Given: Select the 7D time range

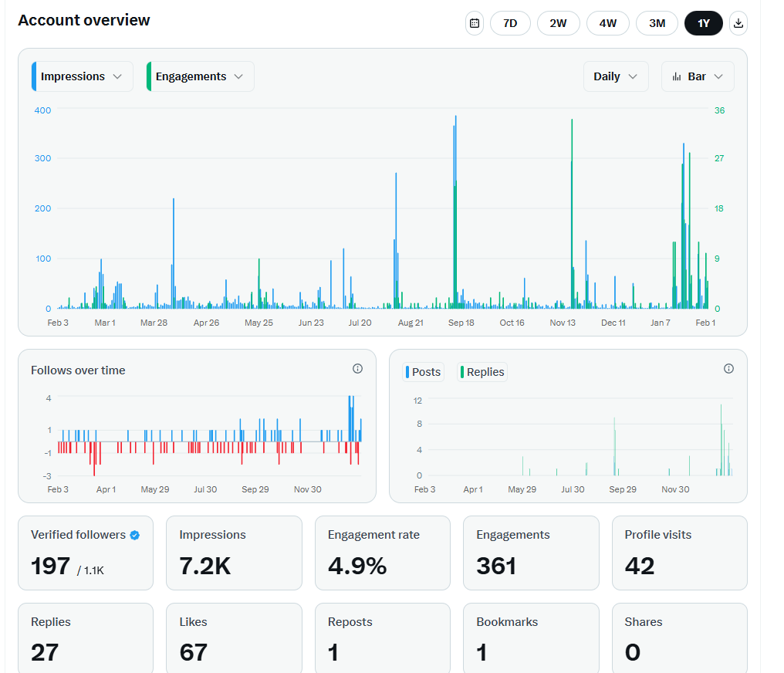Looking at the screenshot, I should pyautogui.click(x=510, y=23).
